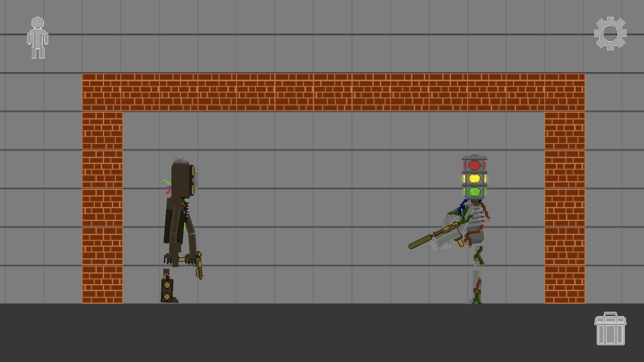Click the red light on the traffic head
Viewport: 644px width, 362px height.
click(475, 165)
